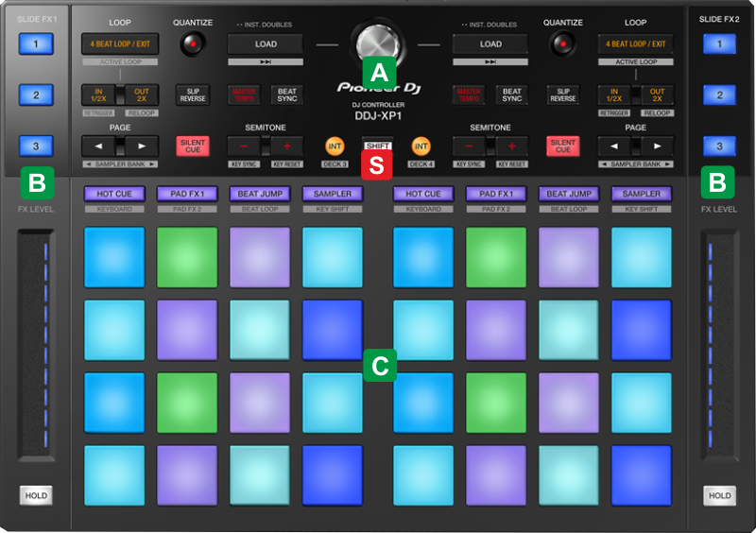Viewport: 756px width, 533px height.
Task: Click the INT button above DECK 4
Action: pos(421,146)
